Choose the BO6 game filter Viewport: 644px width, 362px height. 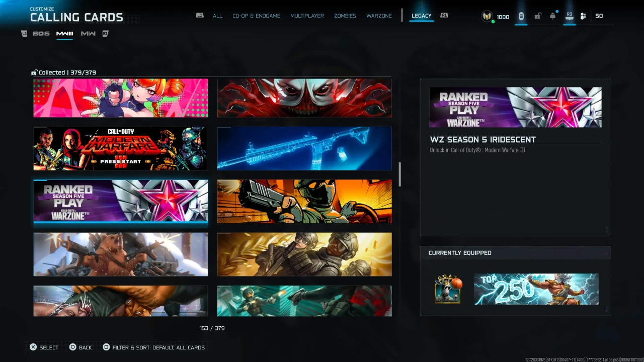pos(41,33)
